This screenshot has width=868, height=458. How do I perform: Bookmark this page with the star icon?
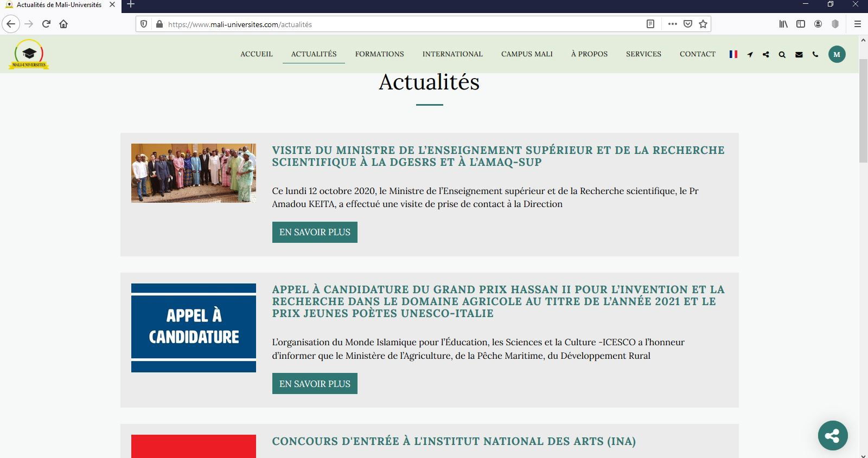pyautogui.click(x=703, y=24)
